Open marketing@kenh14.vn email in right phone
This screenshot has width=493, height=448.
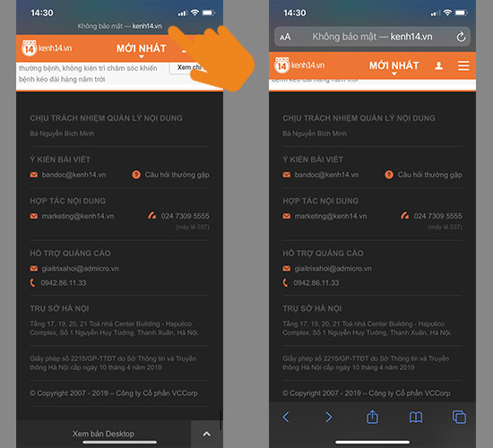(x=331, y=216)
